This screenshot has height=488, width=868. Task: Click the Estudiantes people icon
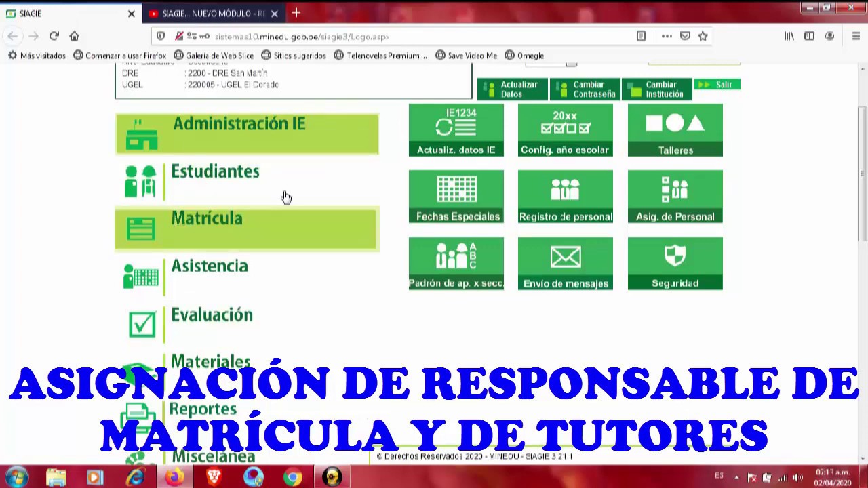(140, 181)
